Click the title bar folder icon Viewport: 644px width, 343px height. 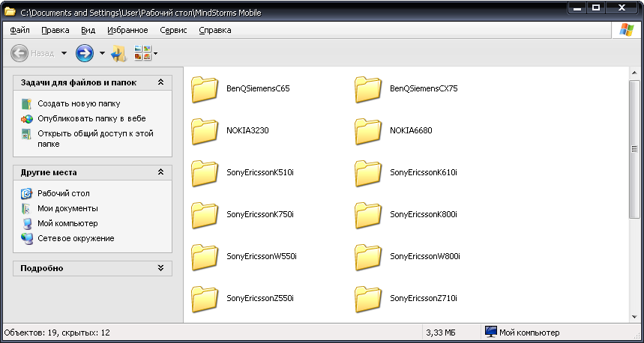10,12
